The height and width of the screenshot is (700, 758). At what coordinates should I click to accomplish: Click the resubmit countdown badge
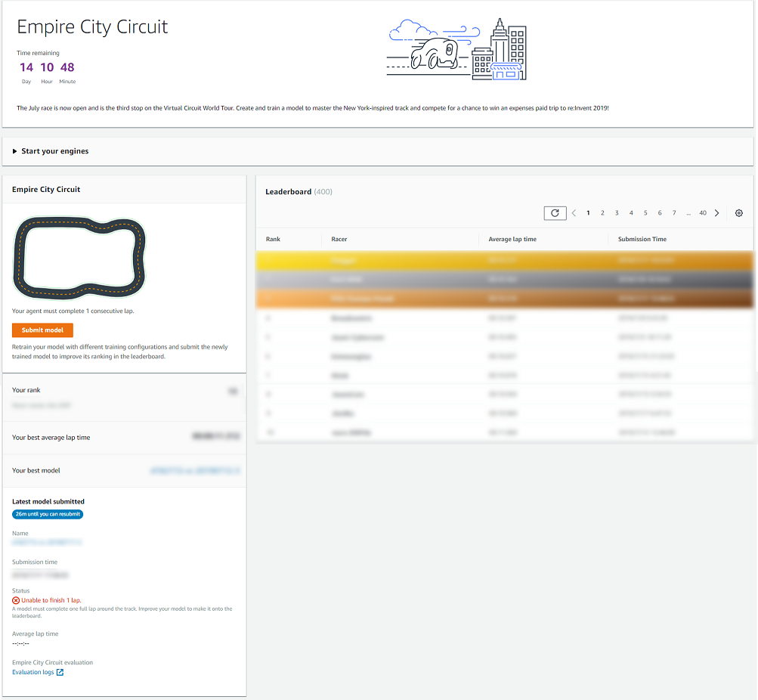pyautogui.click(x=48, y=514)
